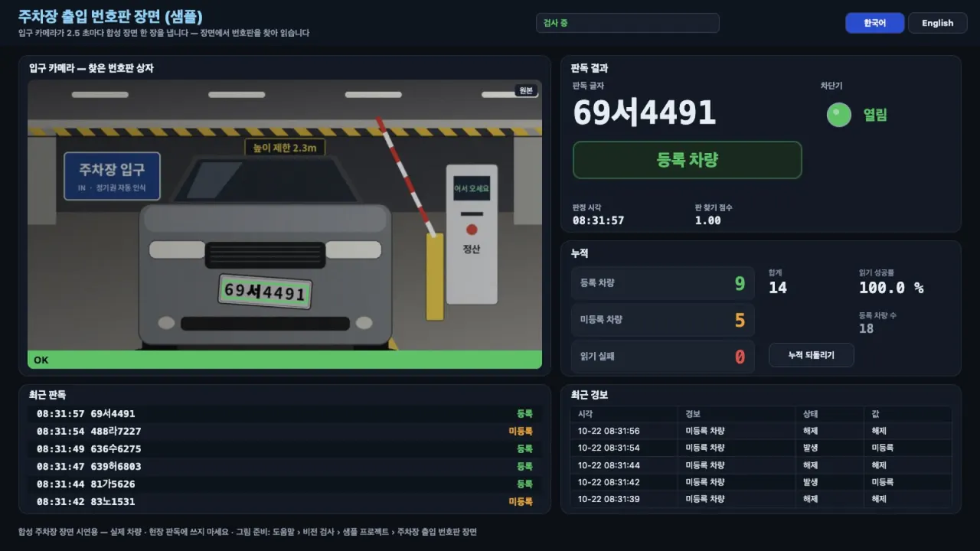Click the 등록 차량 count of 9

(740, 283)
